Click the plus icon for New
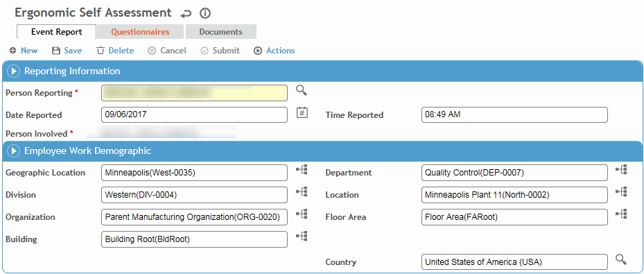The width and height of the screenshot is (644, 274). tap(13, 51)
